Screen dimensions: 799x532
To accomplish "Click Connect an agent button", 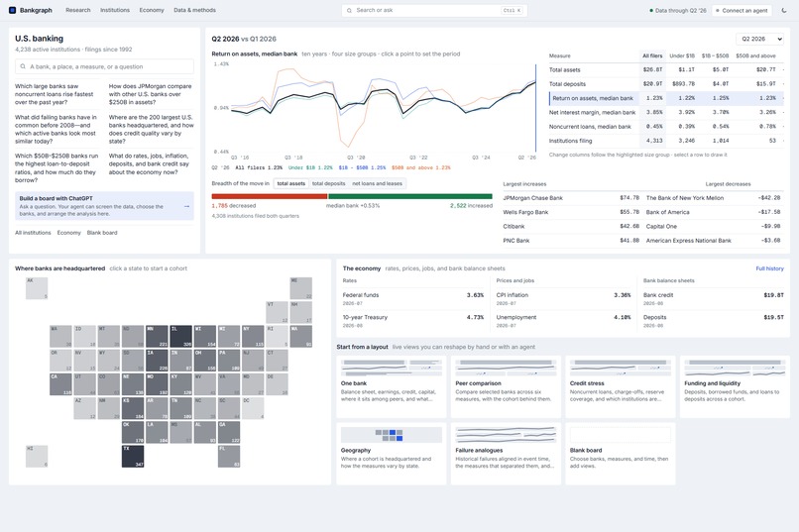I will [x=742, y=10].
